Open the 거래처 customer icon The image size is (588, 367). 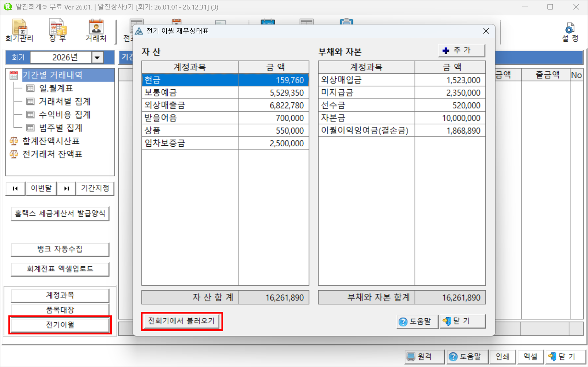pos(96,31)
